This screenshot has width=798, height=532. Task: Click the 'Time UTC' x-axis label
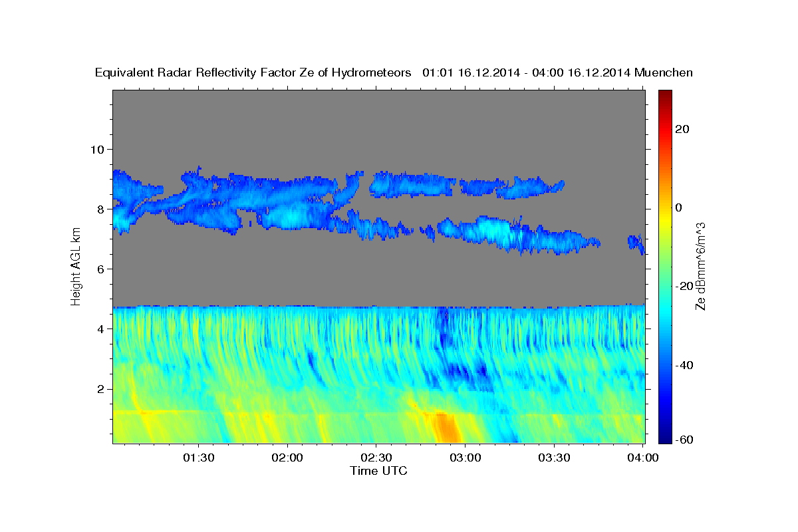378,471
